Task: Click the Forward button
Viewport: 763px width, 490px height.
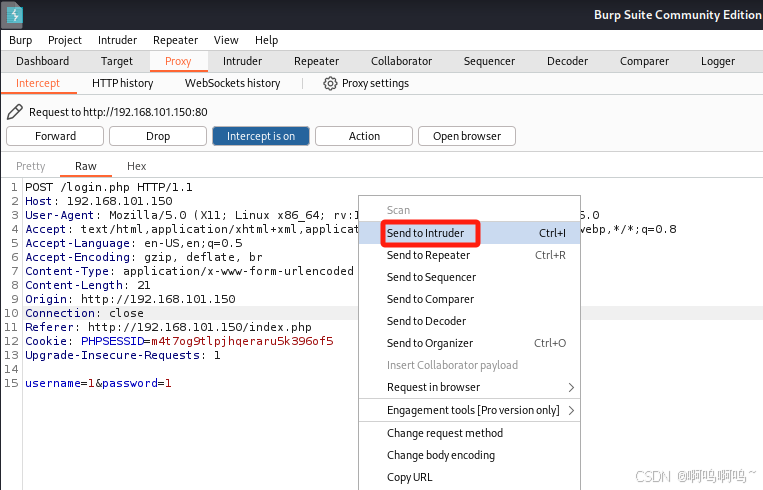Action: pos(55,136)
